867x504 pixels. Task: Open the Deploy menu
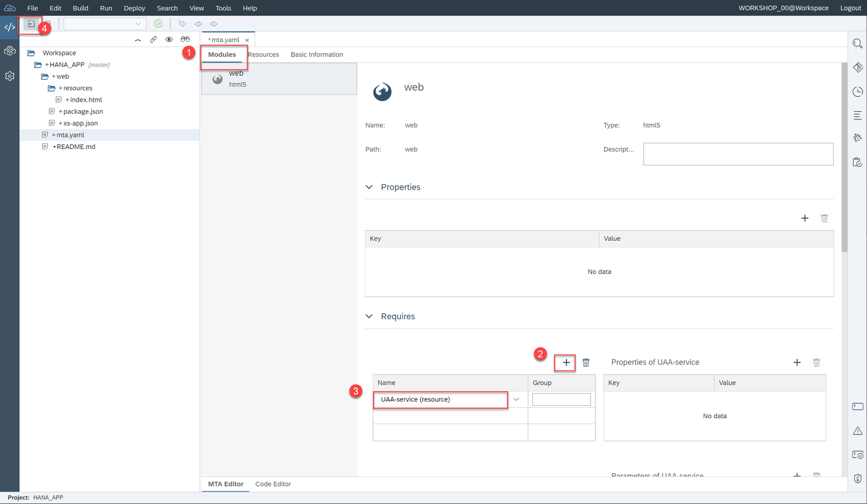(x=134, y=8)
